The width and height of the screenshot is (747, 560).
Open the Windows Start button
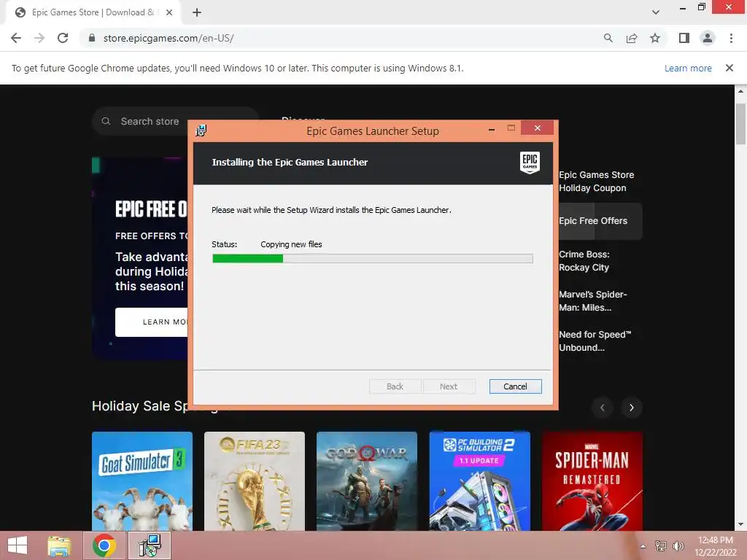click(x=18, y=545)
